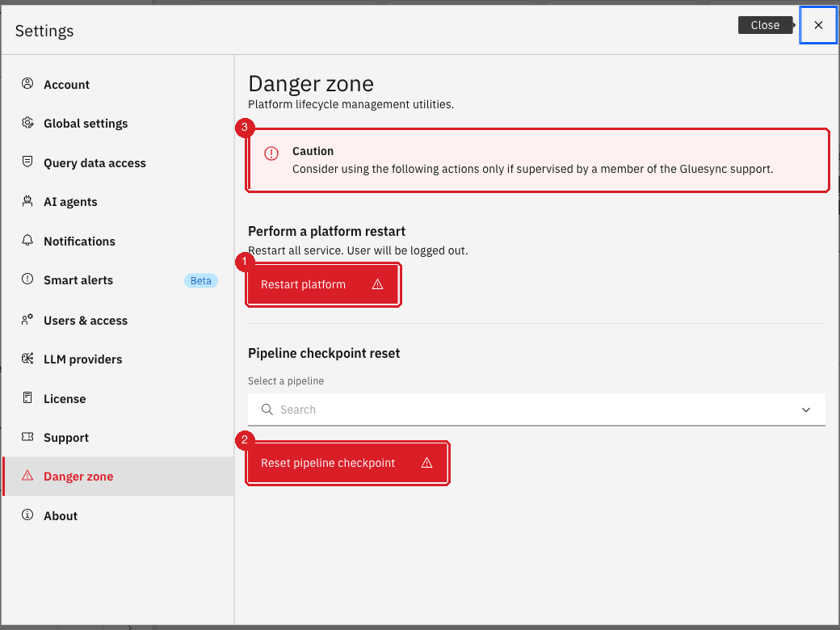The width and height of the screenshot is (840, 630).
Task: Click the Danger zone warning triangle icon
Action: click(27, 475)
